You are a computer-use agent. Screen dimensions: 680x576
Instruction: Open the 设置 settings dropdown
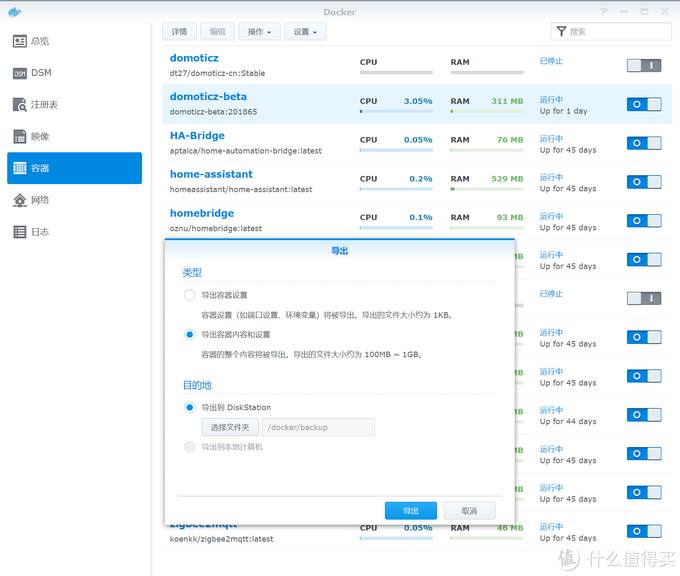(305, 32)
